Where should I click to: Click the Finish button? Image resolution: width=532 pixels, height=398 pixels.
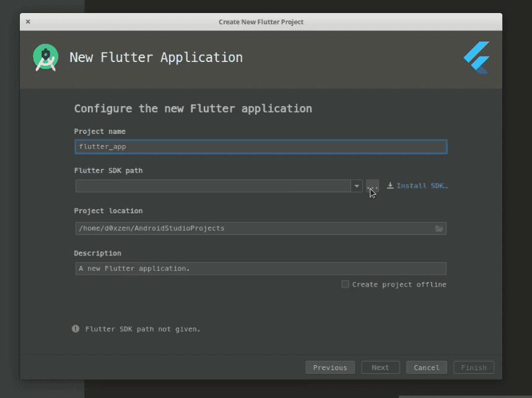474,368
